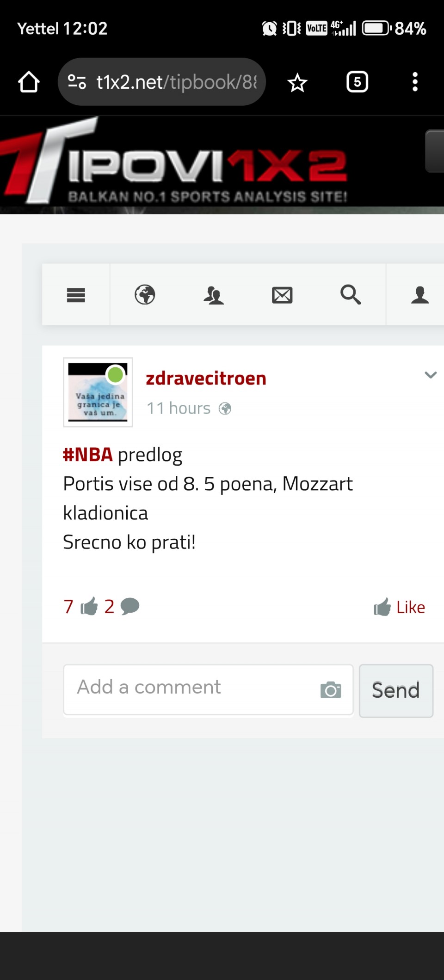Image resolution: width=444 pixels, height=980 pixels.
Task: Tap the browser home icon
Action: point(29,82)
